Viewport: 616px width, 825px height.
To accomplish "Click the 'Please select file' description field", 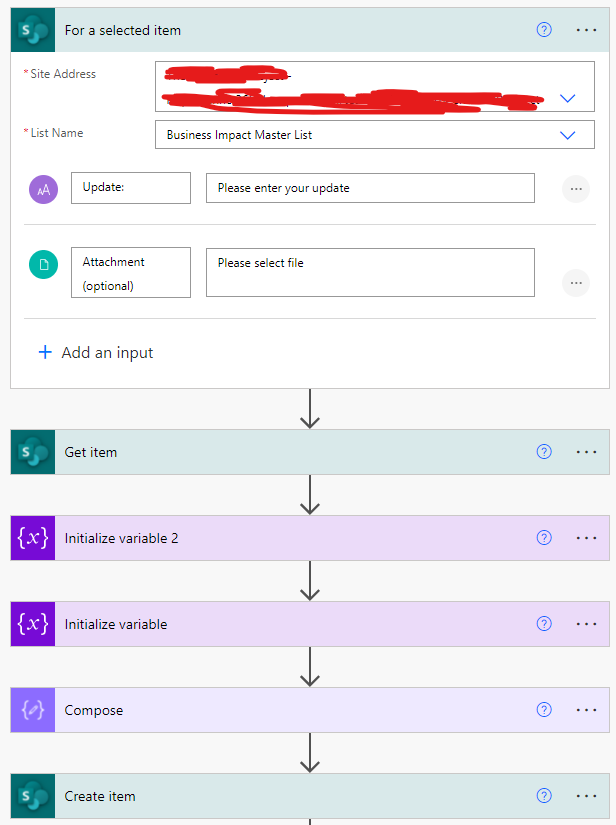I will [370, 273].
